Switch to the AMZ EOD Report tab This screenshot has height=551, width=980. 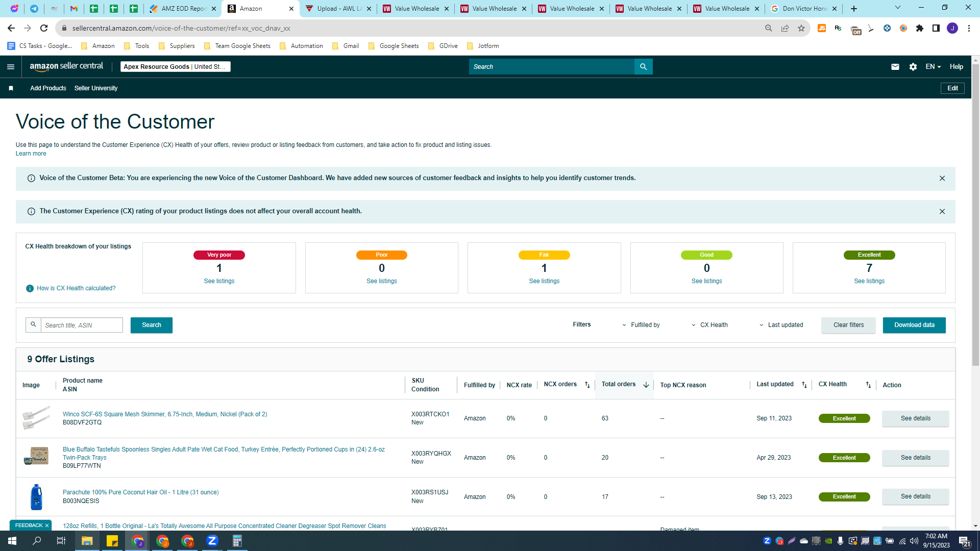[183, 9]
